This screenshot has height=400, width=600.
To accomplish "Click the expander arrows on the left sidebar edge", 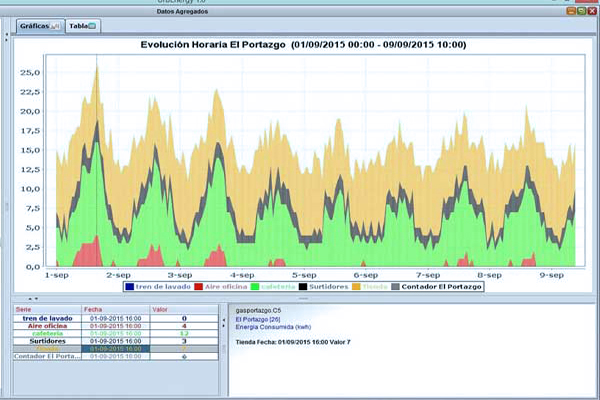I will coord(6,37).
